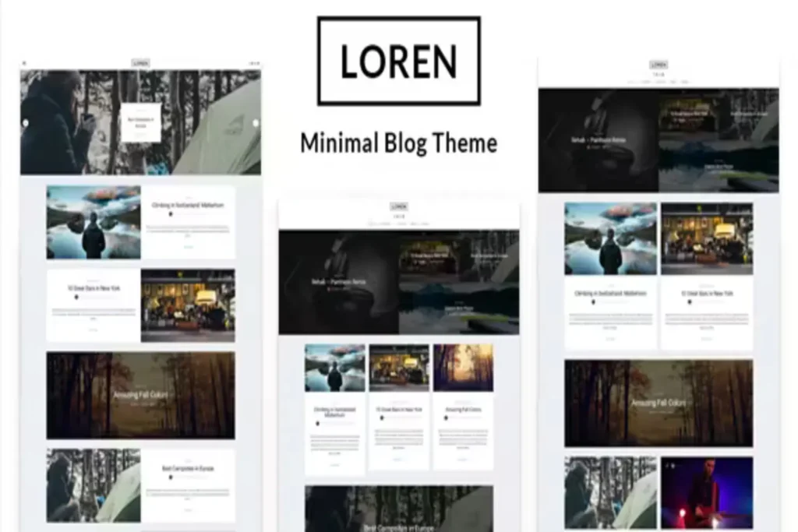Click social icons at left preview's top-right
The image size is (798, 532).
point(254,63)
